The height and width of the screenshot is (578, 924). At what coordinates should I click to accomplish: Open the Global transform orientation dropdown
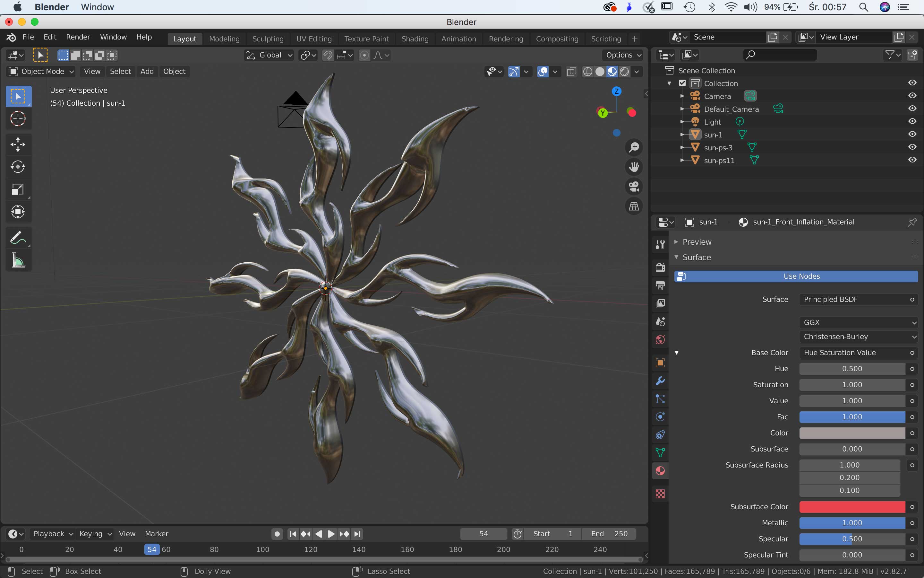coord(269,55)
